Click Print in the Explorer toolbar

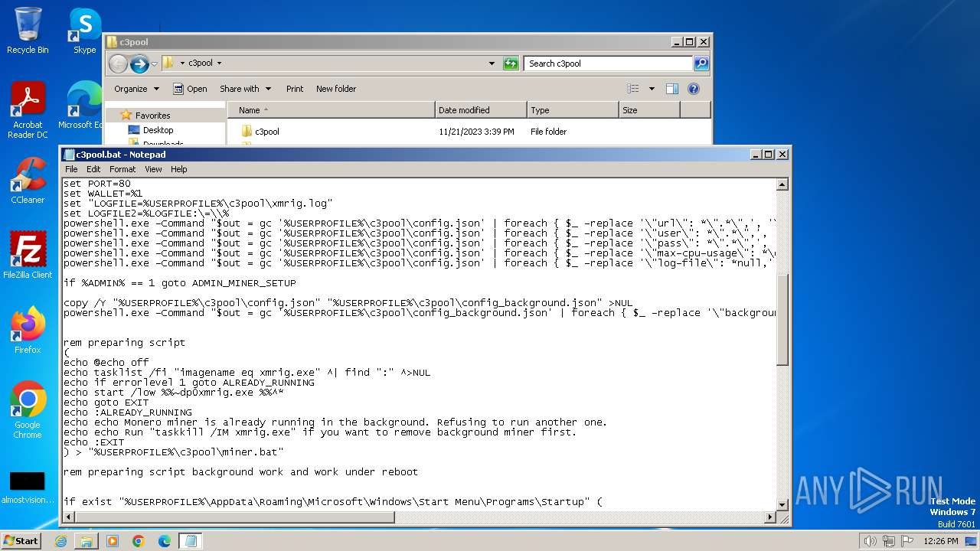pos(295,89)
